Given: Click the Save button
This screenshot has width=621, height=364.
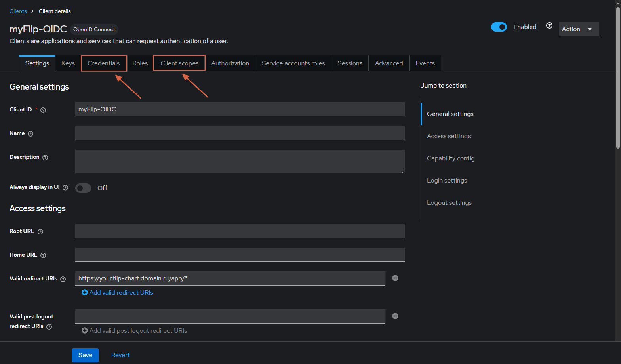Looking at the screenshot, I should click(85, 355).
